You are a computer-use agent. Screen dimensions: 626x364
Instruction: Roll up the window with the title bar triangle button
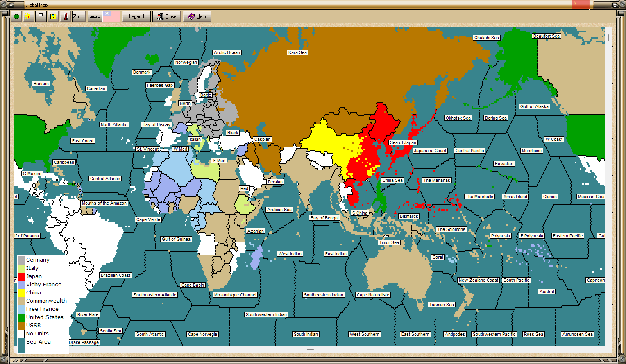click(x=10, y=5)
